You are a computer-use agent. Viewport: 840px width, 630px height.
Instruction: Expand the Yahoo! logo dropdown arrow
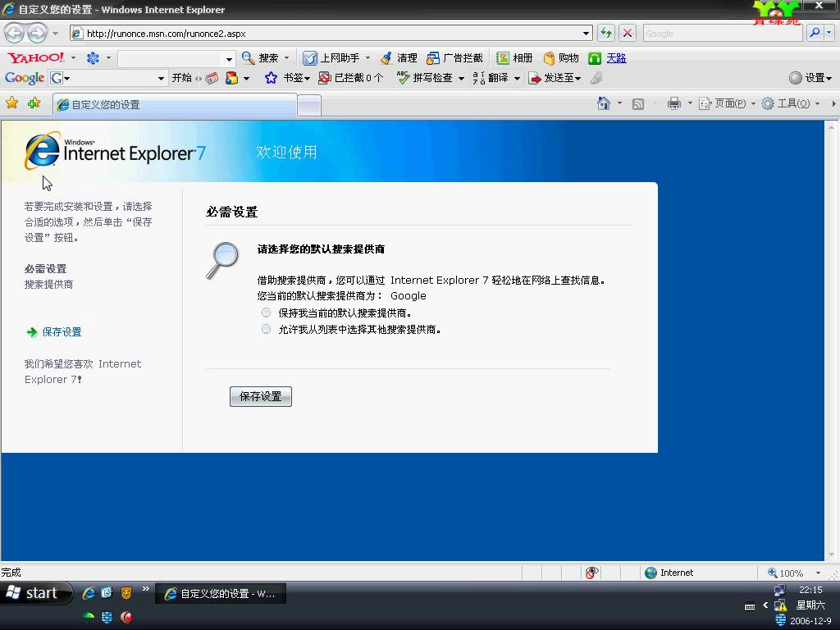click(x=73, y=58)
